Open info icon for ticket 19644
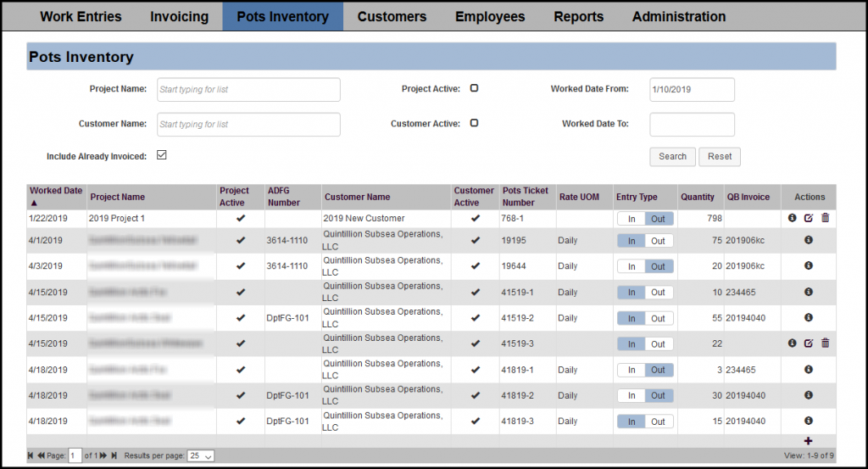The height and width of the screenshot is (469, 868). pyautogui.click(x=809, y=265)
